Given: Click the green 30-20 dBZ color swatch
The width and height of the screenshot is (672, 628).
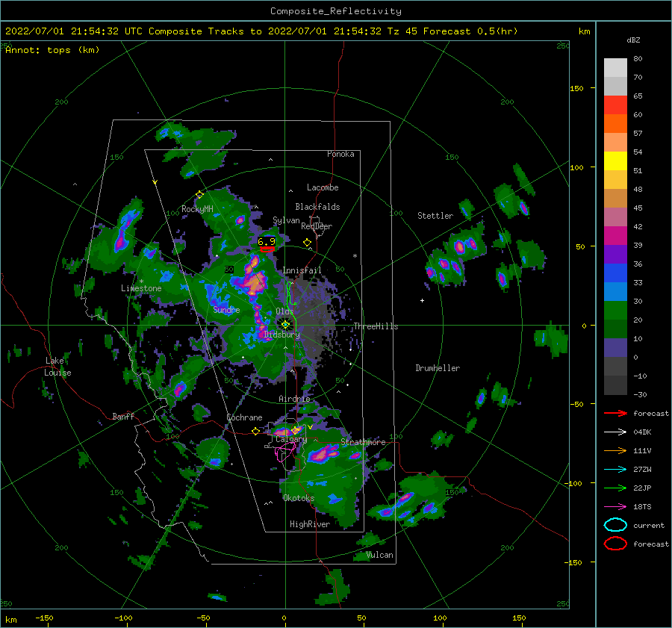Looking at the screenshot, I should (615, 311).
